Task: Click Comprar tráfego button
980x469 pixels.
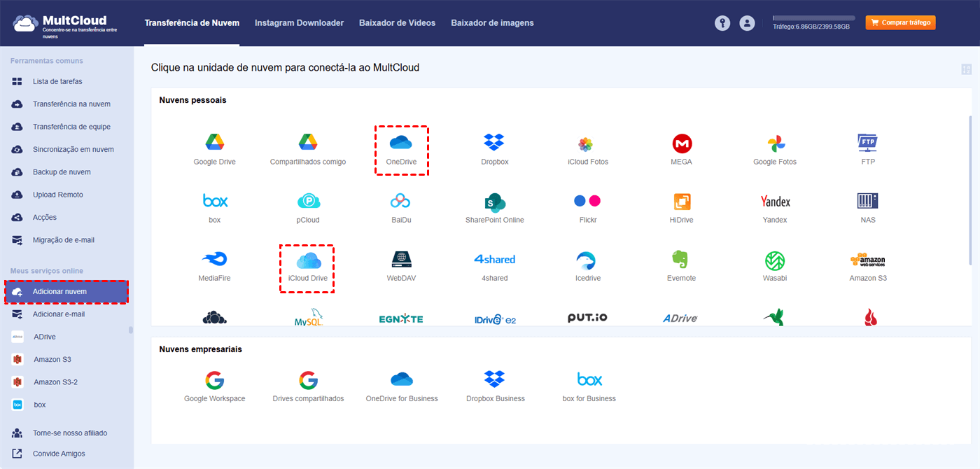Action: coord(900,23)
